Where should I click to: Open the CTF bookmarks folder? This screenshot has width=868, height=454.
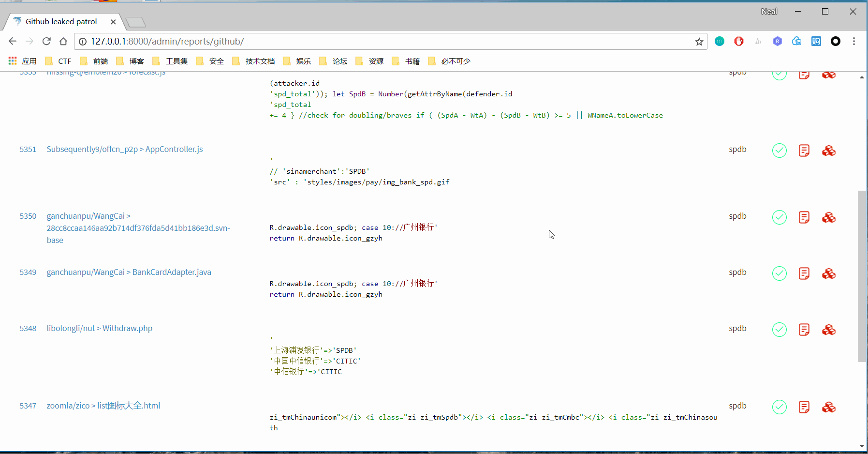tap(58, 61)
